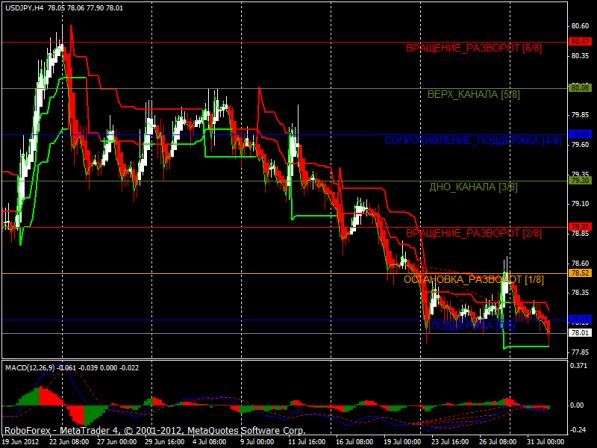Click the USDJPY,H4 chart title text
Image resolution: width=597 pixels, height=448 pixels.
point(23,8)
